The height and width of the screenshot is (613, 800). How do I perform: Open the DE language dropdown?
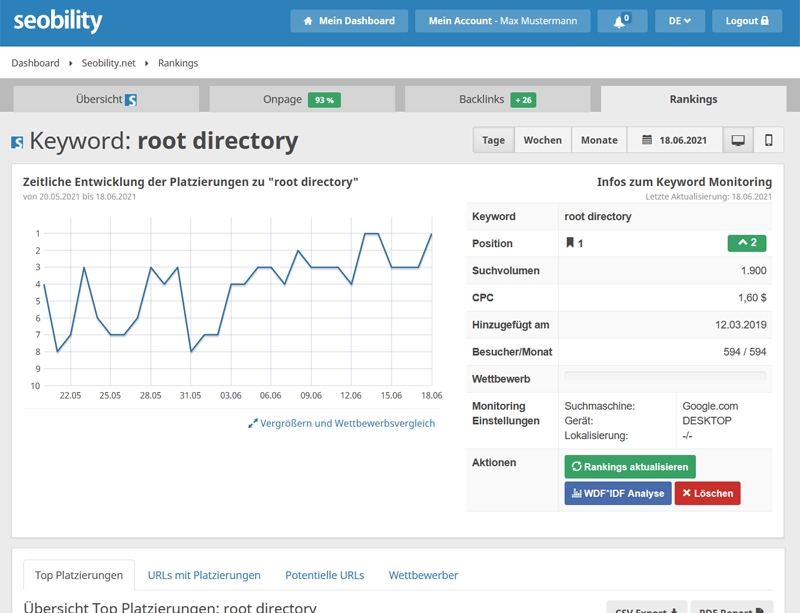tap(680, 21)
